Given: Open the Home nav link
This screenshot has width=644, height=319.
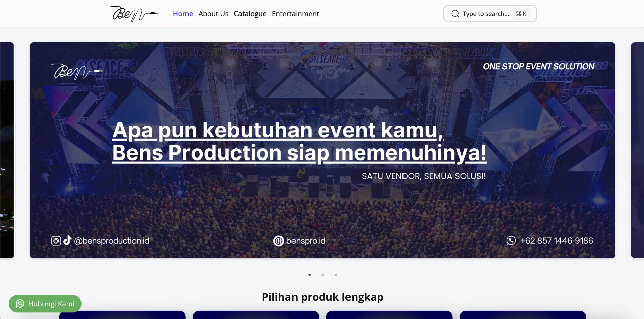Looking at the screenshot, I should (x=183, y=14).
